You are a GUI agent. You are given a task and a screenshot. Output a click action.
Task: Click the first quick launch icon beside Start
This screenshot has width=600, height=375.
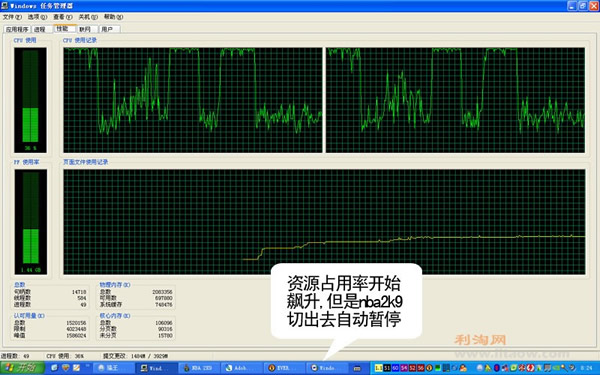tap(54, 368)
